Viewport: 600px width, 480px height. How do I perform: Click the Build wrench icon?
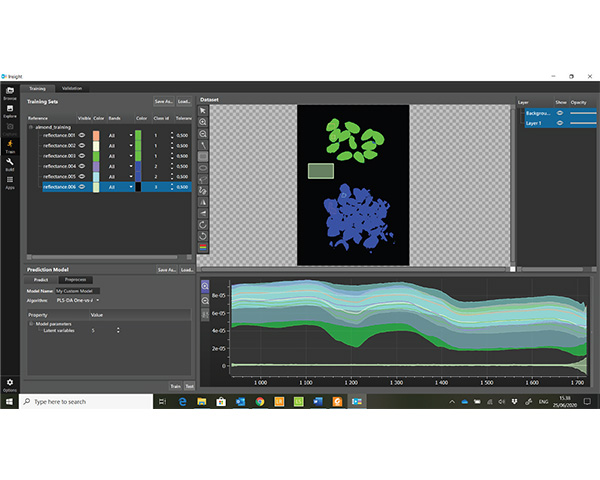tap(9, 163)
